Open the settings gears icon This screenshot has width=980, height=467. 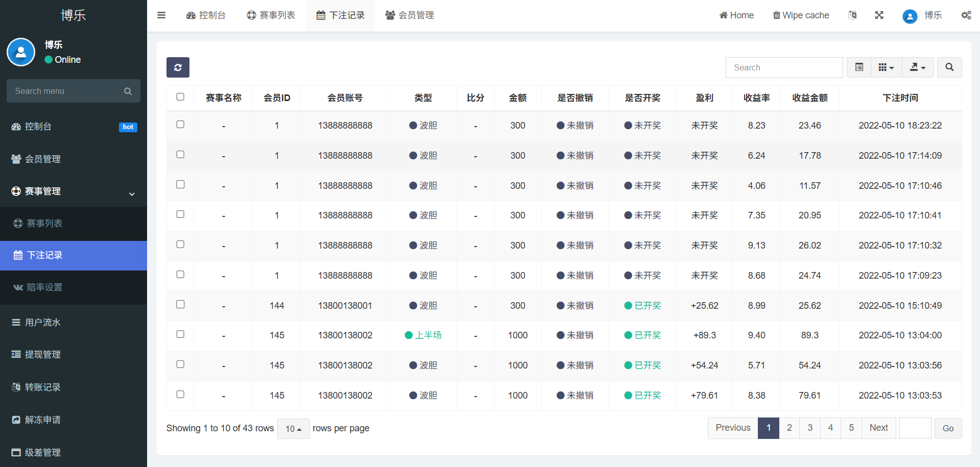pyautogui.click(x=966, y=15)
